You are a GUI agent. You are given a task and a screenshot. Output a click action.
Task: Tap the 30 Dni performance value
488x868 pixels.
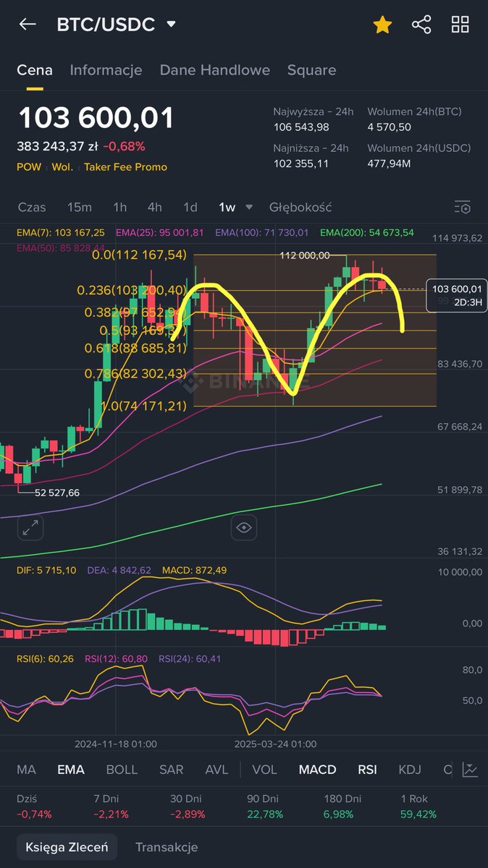188,814
